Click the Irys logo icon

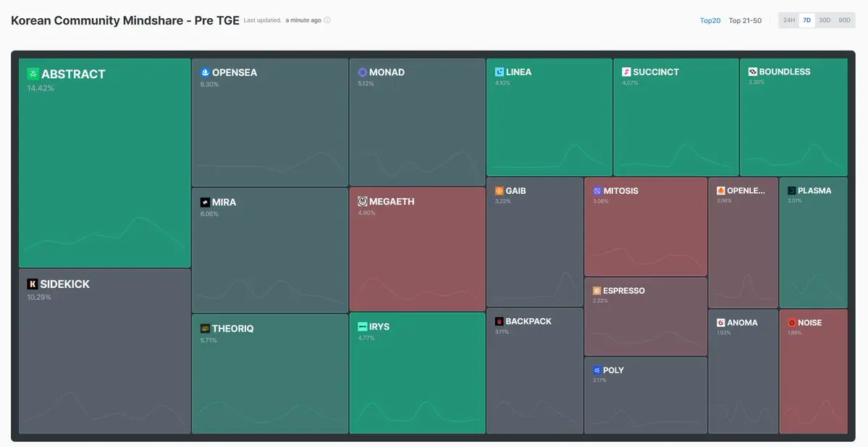coord(363,326)
